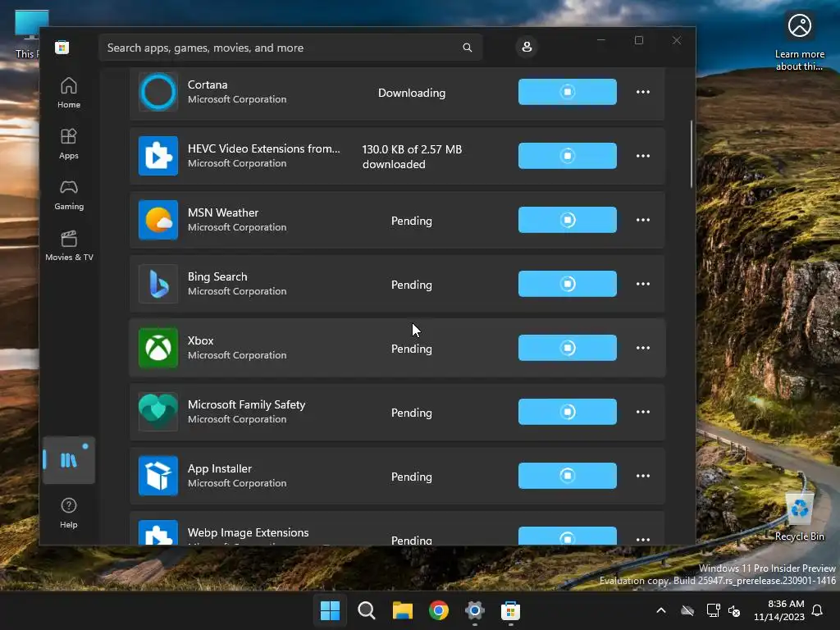
Task: Click the HEVC Video Extensions app icon
Action: click(x=158, y=156)
